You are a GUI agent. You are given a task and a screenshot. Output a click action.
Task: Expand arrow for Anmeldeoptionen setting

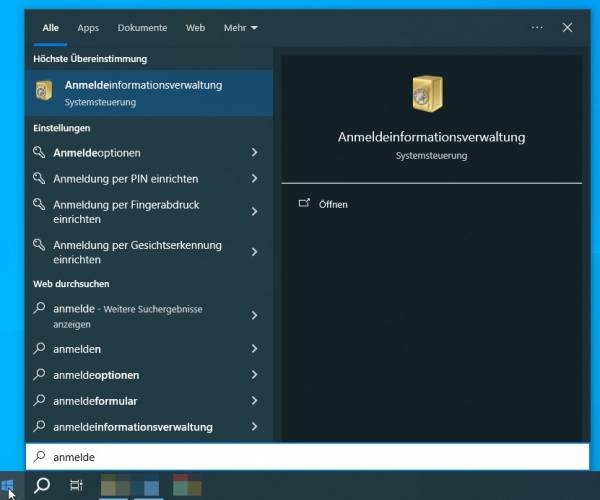[254, 153]
